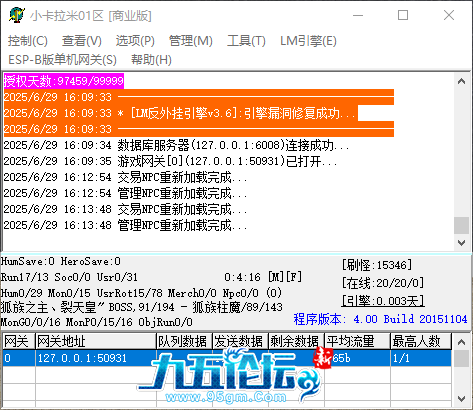Click the HumSave:0 HeroSave:0 status line
Screen dimensions: 473x410
coord(61,261)
